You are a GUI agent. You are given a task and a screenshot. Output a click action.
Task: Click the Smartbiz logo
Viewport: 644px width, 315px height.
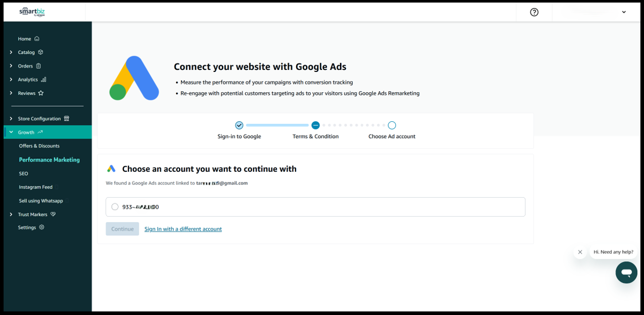32,12
